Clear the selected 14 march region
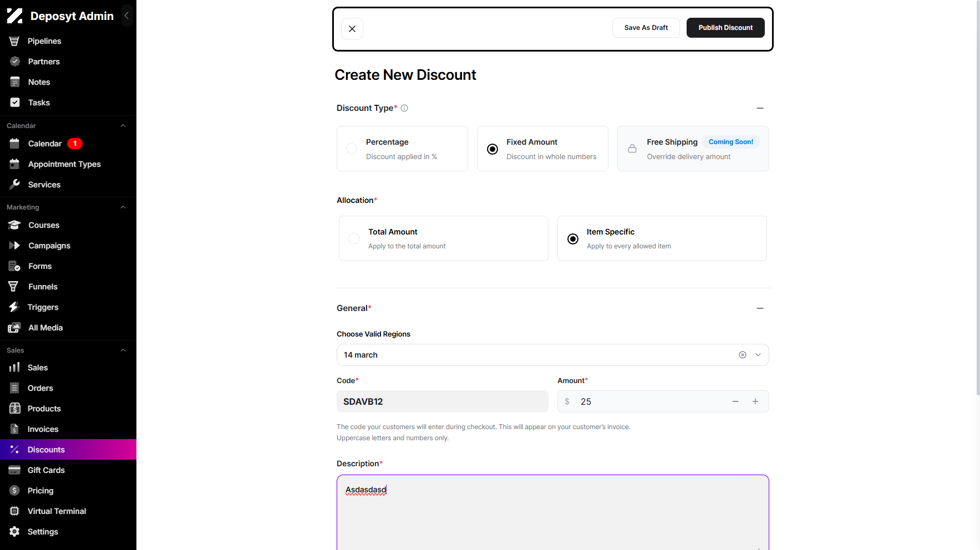The width and height of the screenshot is (980, 550). click(742, 355)
